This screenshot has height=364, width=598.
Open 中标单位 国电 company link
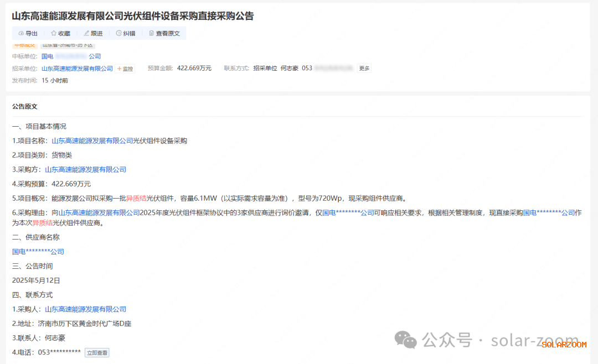71,56
